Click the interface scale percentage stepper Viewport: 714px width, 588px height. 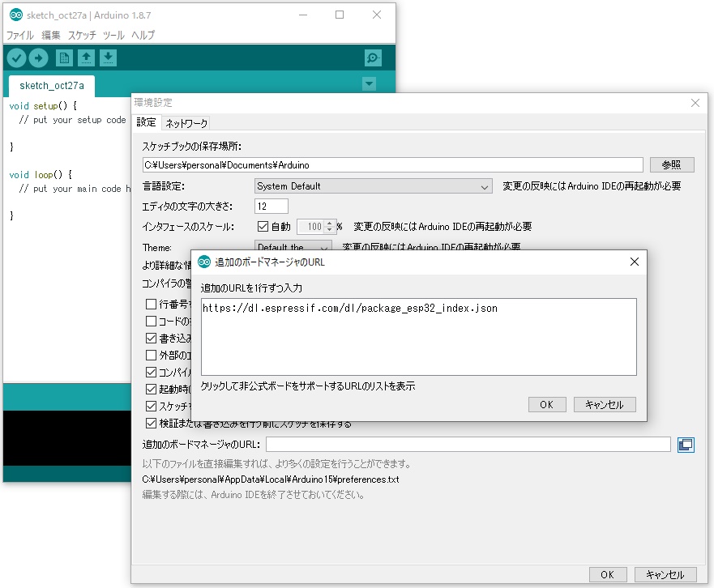[329, 227]
